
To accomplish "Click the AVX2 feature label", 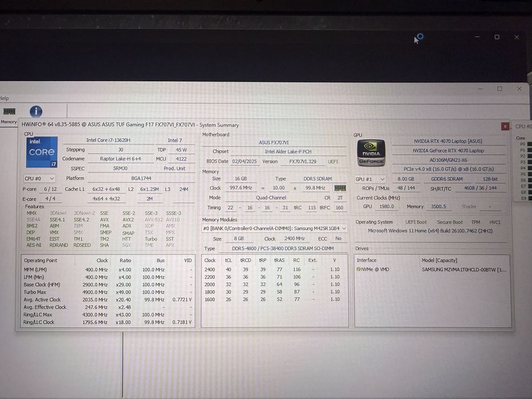I will click(128, 219).
